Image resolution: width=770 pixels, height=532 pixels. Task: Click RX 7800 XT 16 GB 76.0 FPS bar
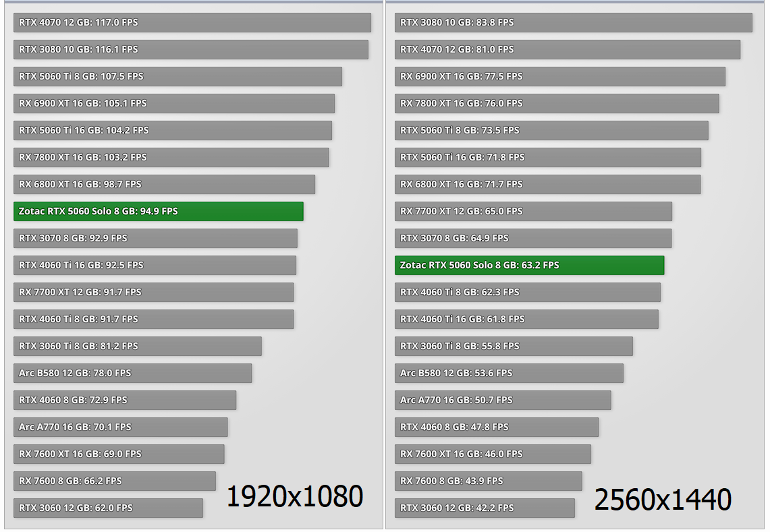coord(557,104)
